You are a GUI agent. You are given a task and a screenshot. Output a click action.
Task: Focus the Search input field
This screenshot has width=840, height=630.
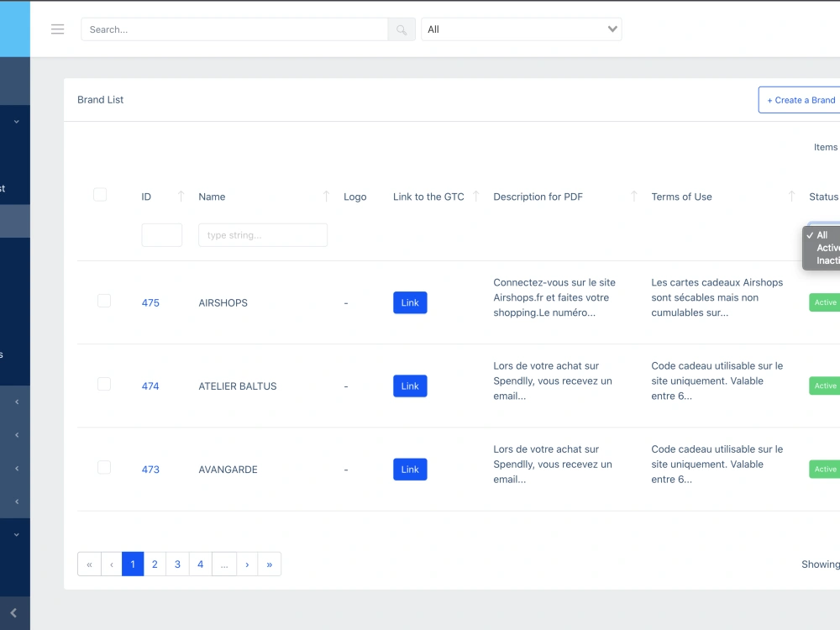click(x=234, y=29)
